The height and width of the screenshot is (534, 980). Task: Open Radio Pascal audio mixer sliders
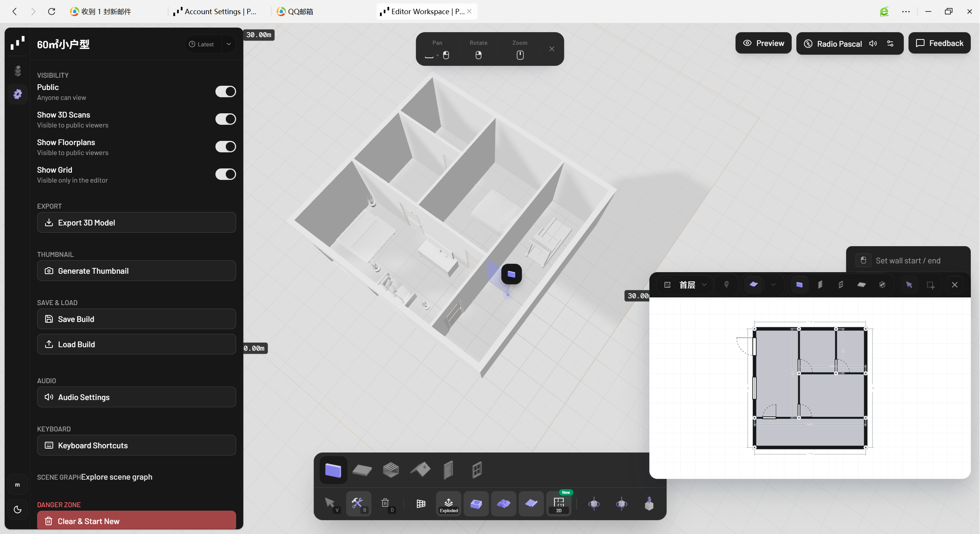890,44
